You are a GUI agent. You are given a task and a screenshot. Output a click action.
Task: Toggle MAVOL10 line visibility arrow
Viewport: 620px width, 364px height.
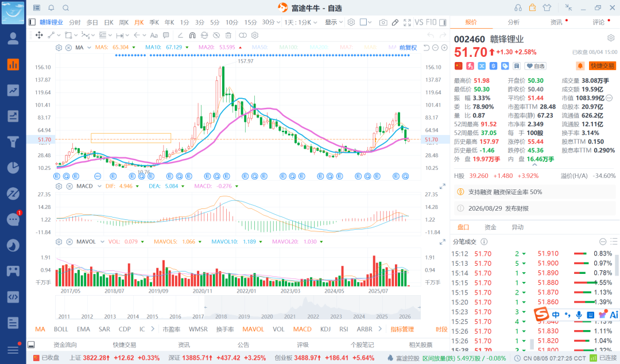pyautogui.click(x=262, y=242)
